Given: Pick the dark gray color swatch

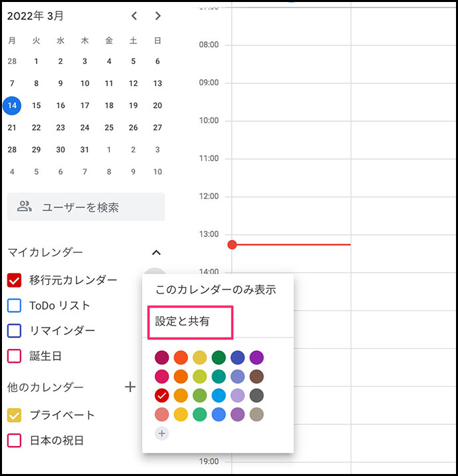Looking at the screenshot, I should pos(256,395).
